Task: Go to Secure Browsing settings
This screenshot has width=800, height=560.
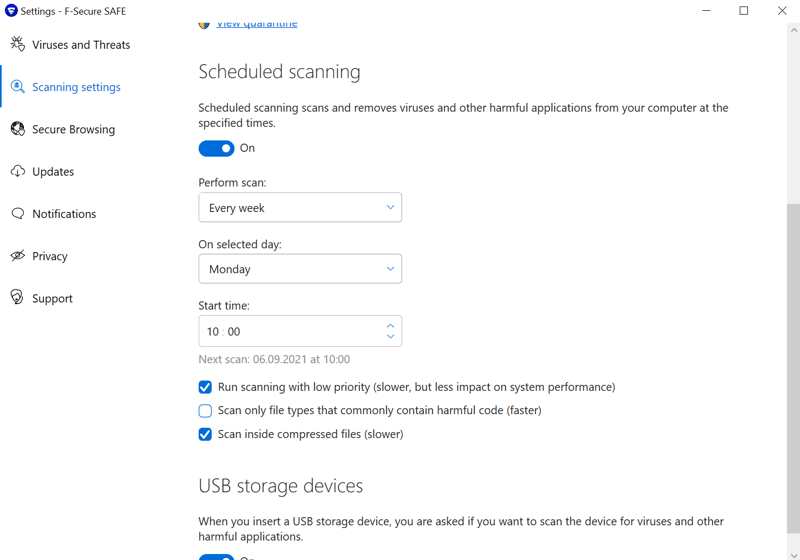Action: pos(73,130)
